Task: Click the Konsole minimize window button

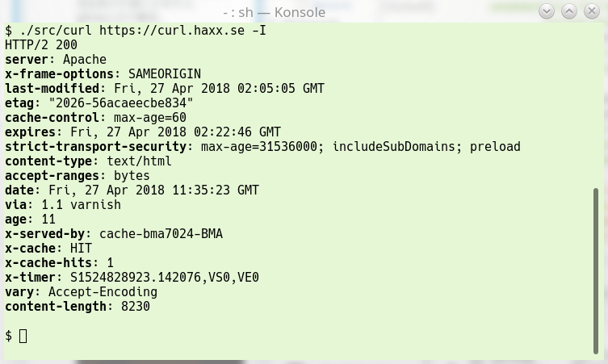Action: (547, 11)
